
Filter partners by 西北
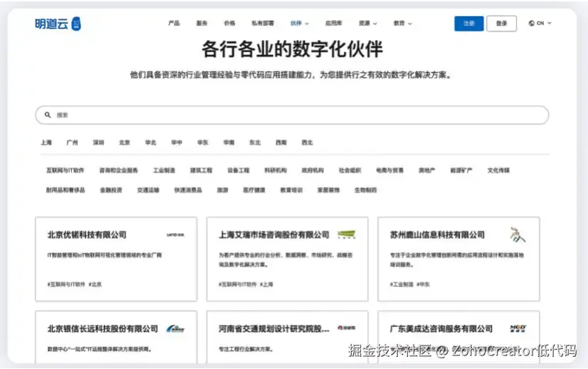tap(307, 142)
